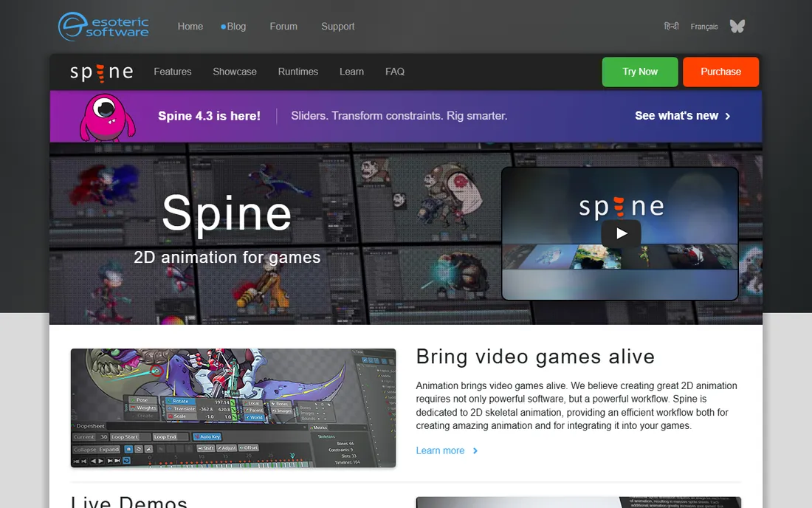Click the Live Demos heading
Viewport: 812px width, 508px height.
tap(129, 502)
